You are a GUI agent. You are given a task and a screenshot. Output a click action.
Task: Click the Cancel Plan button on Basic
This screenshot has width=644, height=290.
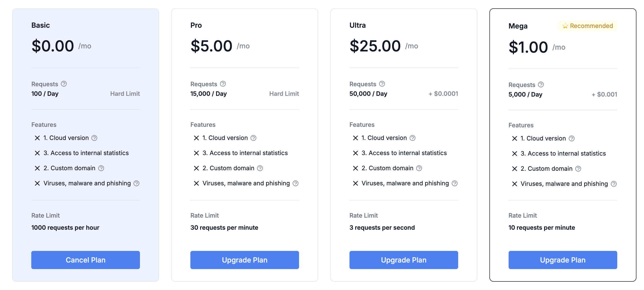pyautogui.click(x=85, y=260)
